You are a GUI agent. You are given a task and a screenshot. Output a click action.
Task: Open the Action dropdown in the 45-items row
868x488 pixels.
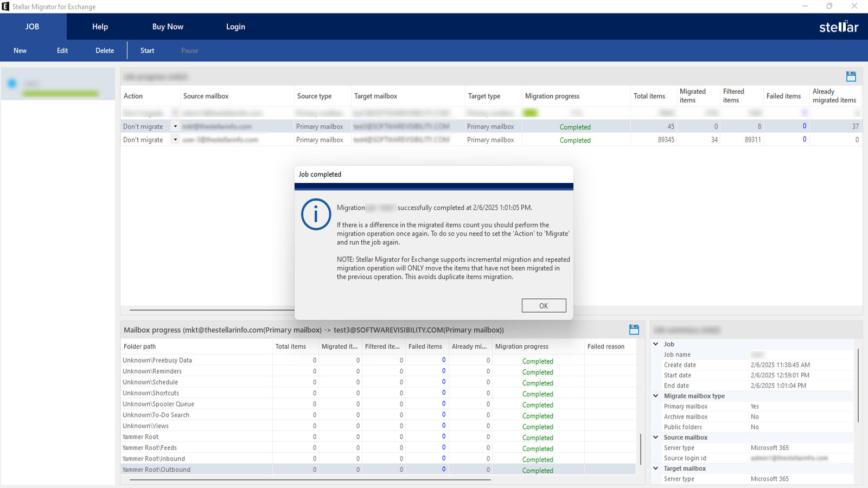pyautogui.click(x=175, y=126)
